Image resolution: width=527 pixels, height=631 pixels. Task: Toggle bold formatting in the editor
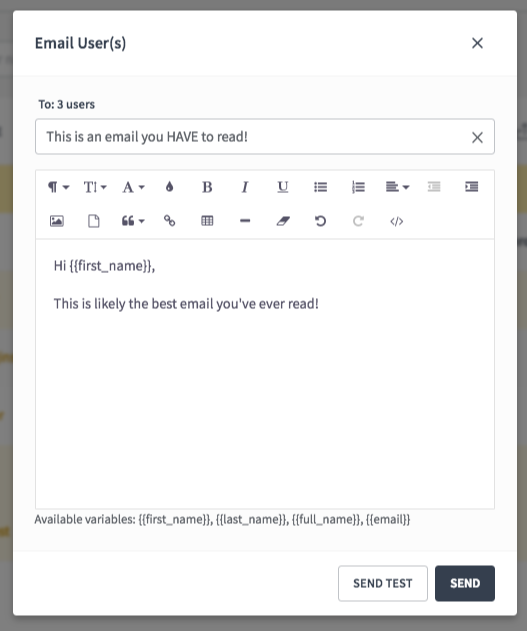pyautogui.click(x=207, y=187)
